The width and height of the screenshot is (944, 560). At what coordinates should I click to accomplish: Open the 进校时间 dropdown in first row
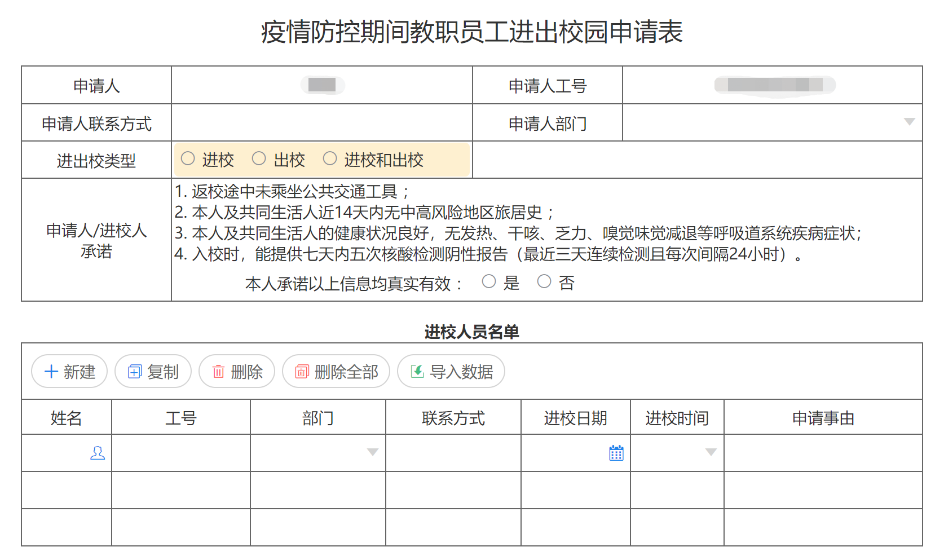point(711,452)
